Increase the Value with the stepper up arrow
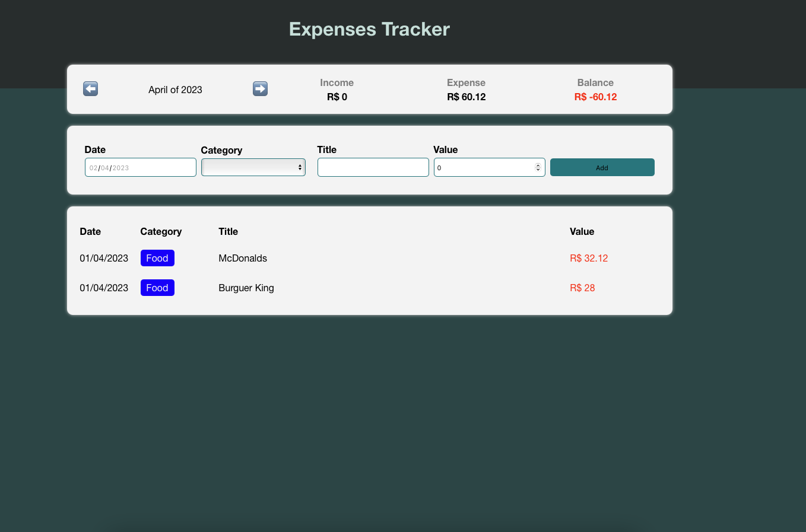 (x=538, y=165)
